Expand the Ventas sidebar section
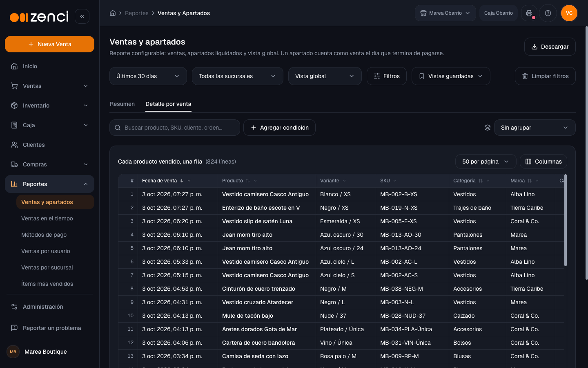The image size is (588, 368). (49, 86)
